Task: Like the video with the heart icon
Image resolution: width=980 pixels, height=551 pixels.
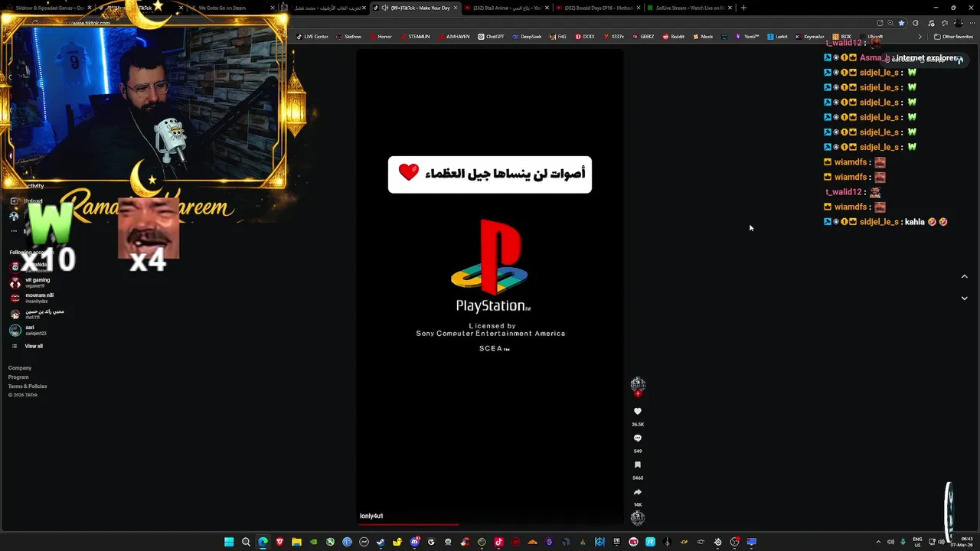Action: 637,412
